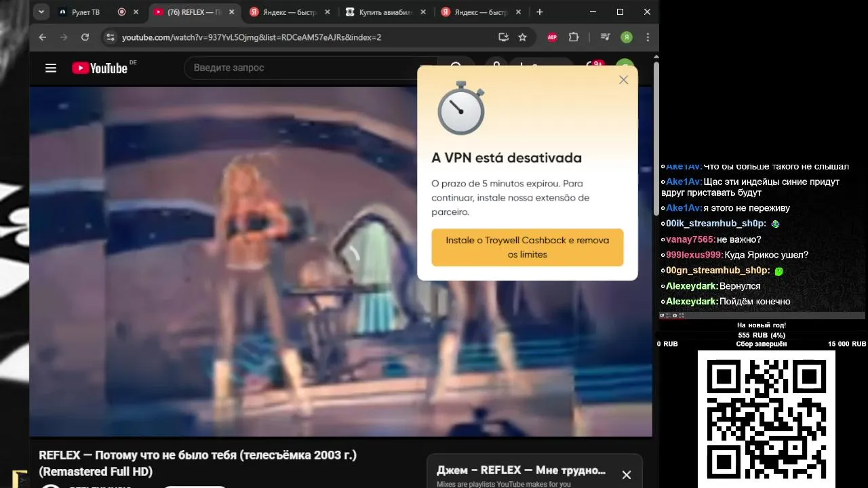
Task: Open the media controls icon
Action: [x=606, y=37]
